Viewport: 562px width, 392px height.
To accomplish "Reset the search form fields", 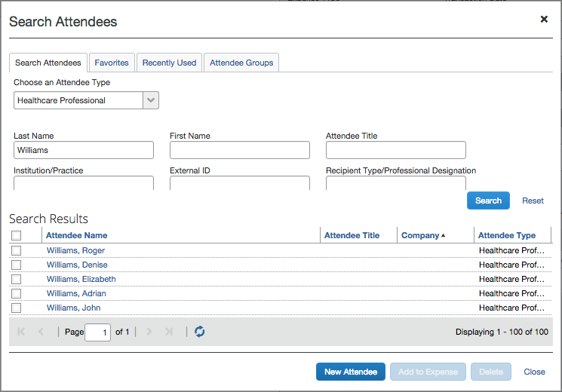I will (x=533, y=201).
